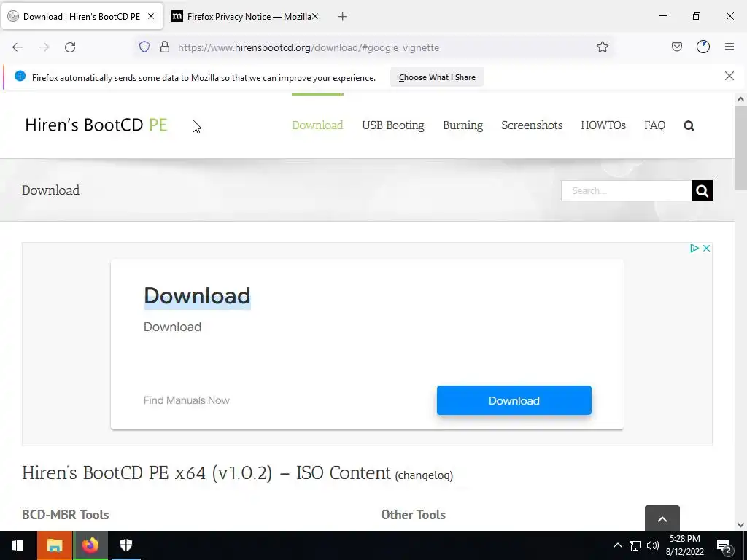Click the page vertical scrollbar thumb

pyautogui.click(x=740, y=147)
